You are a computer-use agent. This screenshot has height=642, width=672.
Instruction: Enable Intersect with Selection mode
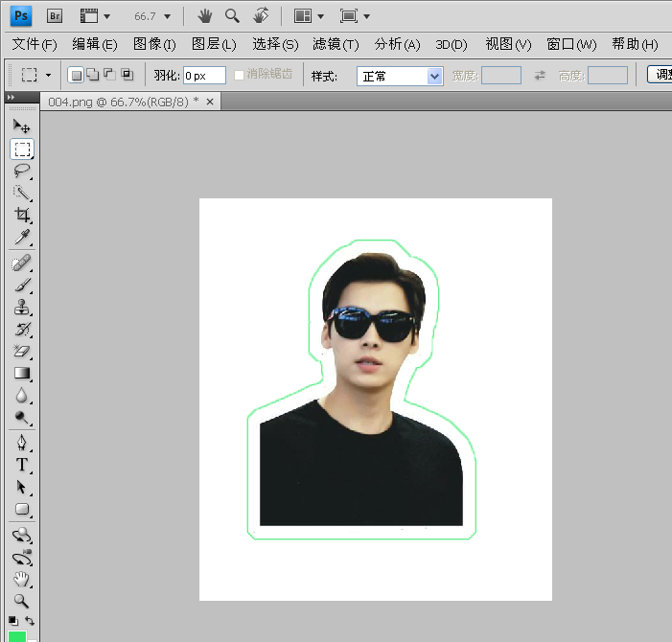[x=127, y=75]
